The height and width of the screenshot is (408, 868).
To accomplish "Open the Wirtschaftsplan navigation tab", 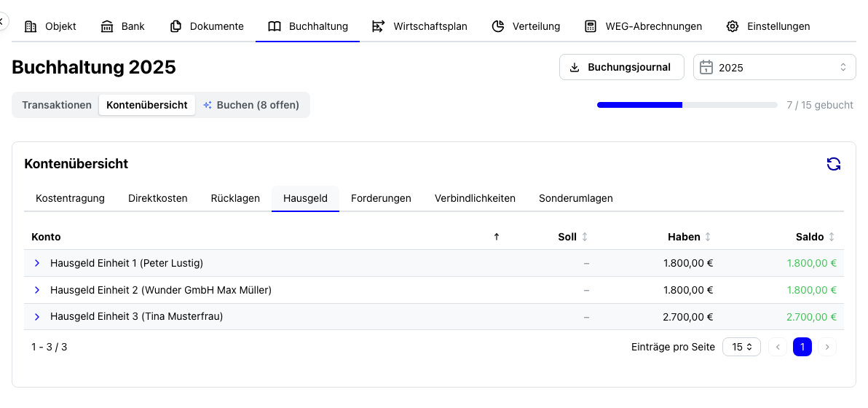I will point(419,26).
